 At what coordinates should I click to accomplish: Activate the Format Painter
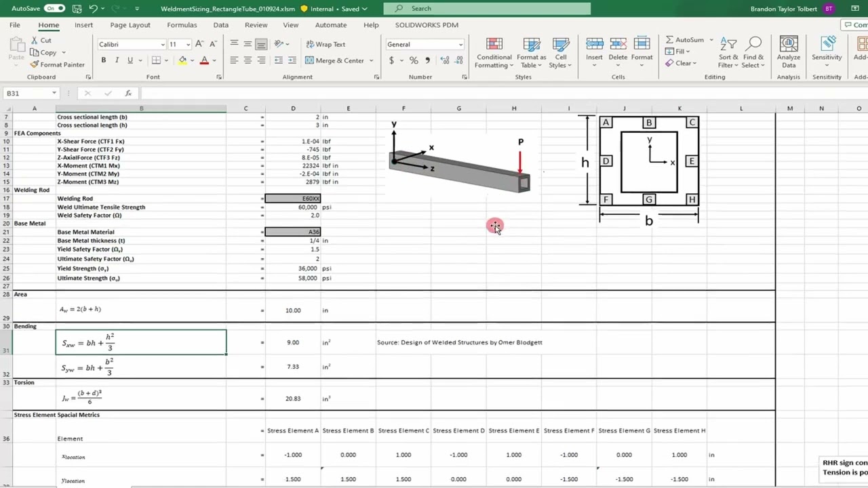58,65
